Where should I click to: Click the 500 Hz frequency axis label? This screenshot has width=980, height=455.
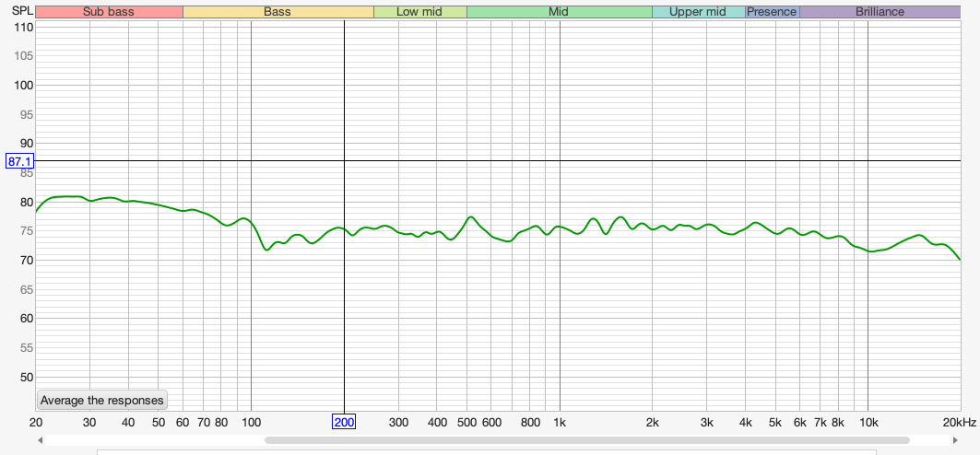coord(466,423)
